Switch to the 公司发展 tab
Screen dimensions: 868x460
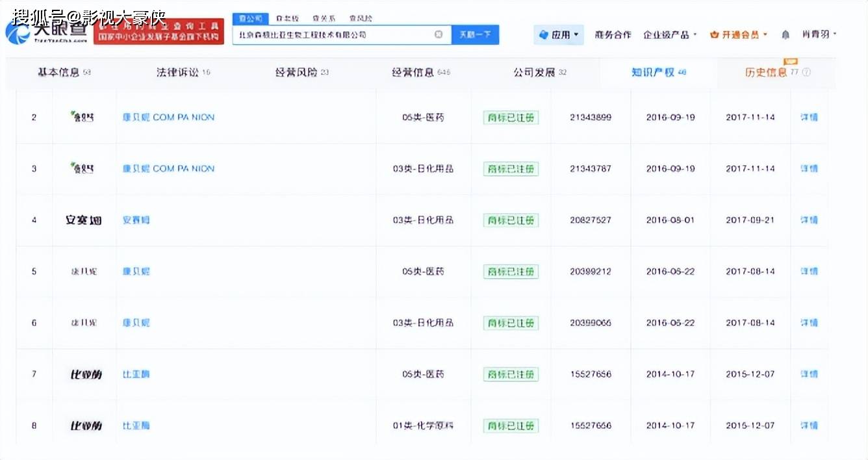click(540, 72)
